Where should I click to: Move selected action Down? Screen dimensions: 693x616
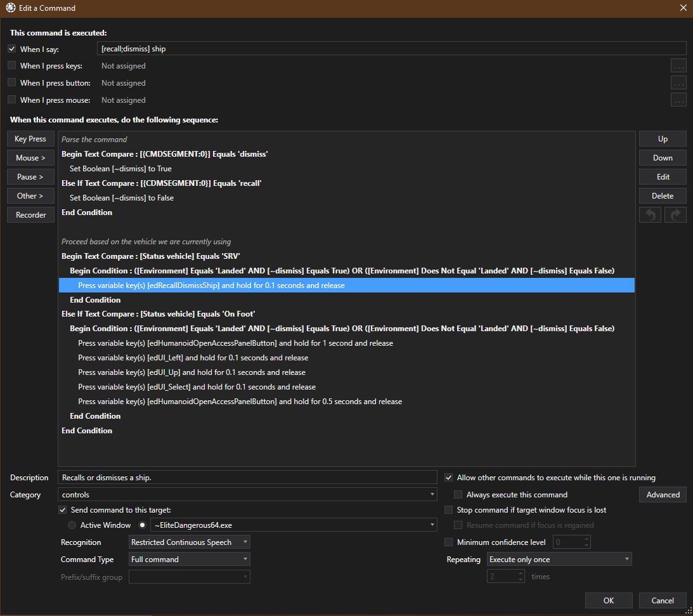663,158
